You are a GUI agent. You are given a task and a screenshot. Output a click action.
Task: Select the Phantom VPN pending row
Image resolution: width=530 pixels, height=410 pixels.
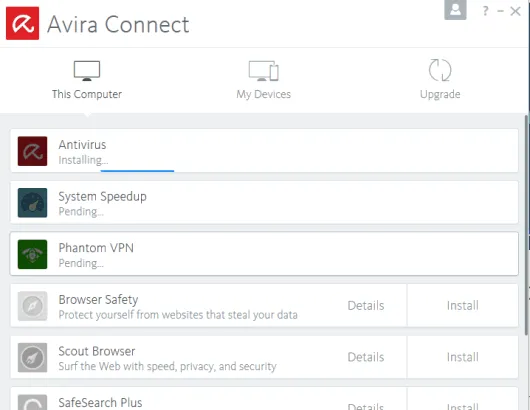pos(264,254)
